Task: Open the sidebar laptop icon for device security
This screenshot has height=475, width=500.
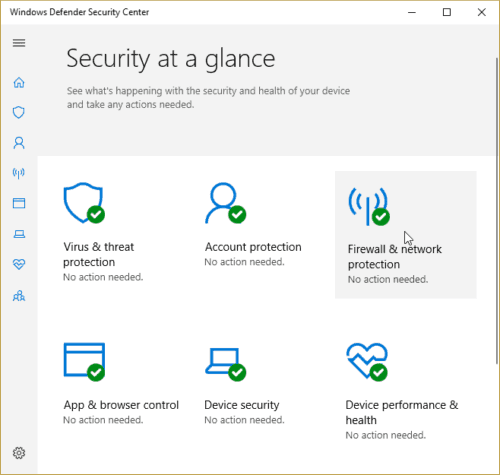Action: tap(19, 234)
